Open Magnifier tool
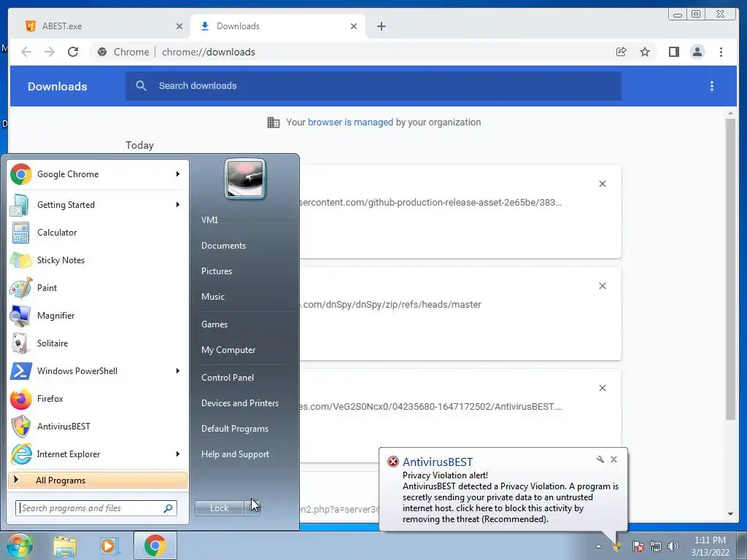 click(x=98, y=315)
